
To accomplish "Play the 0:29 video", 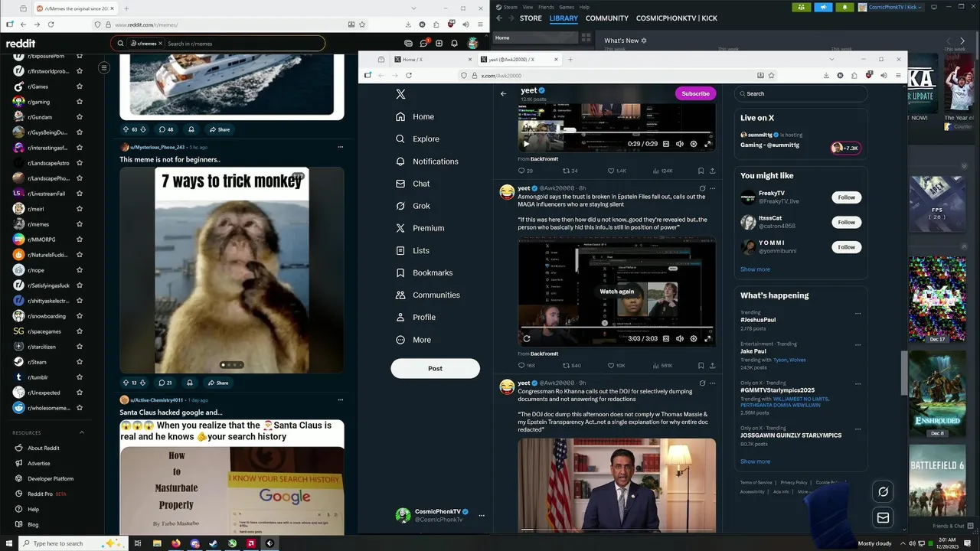I will (x=526, y=144).
